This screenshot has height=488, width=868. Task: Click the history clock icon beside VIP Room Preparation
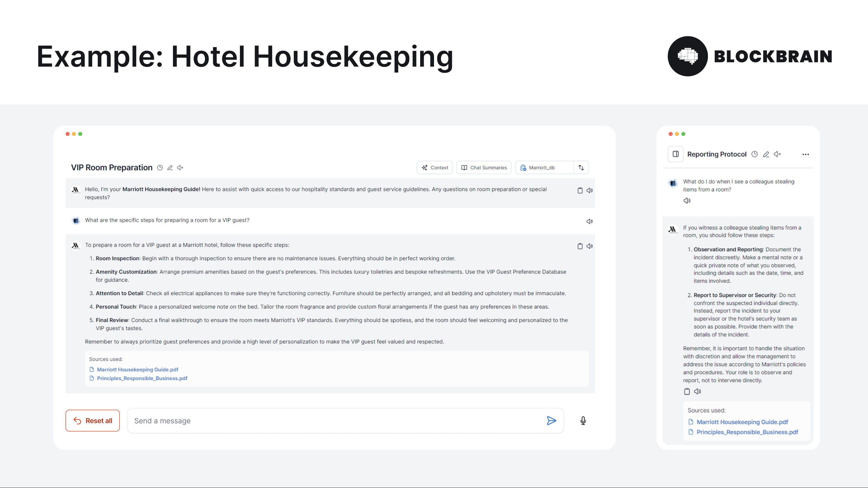[x=160, y=168]
